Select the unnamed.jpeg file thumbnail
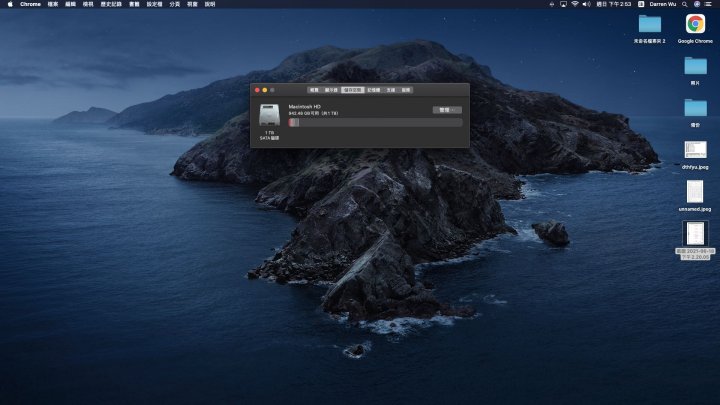Viewport: 720px width, 405px height. click(695, 191)
